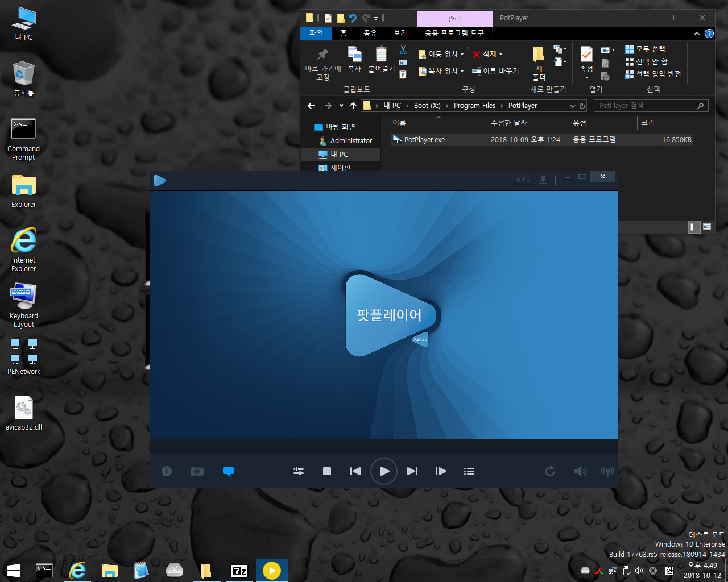Click the History icon in '열기' group
Image resolution: width=728 pixels, height=582 pixels.
click(605, 76)
